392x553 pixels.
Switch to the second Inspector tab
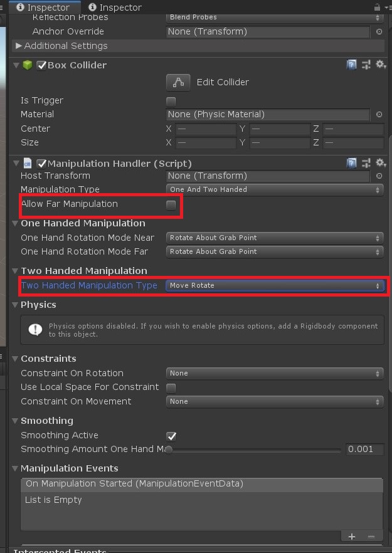[115, 7]
